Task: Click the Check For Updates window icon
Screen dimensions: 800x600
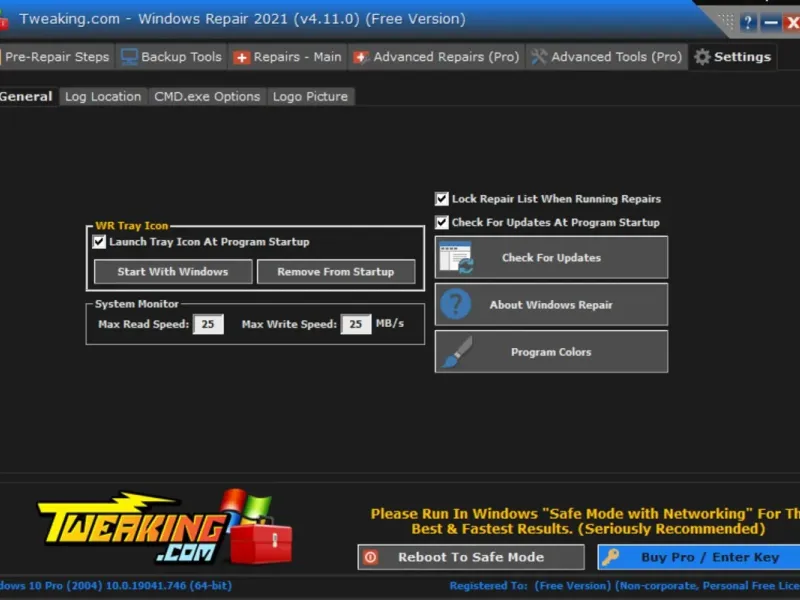Action: click(456, 258)
